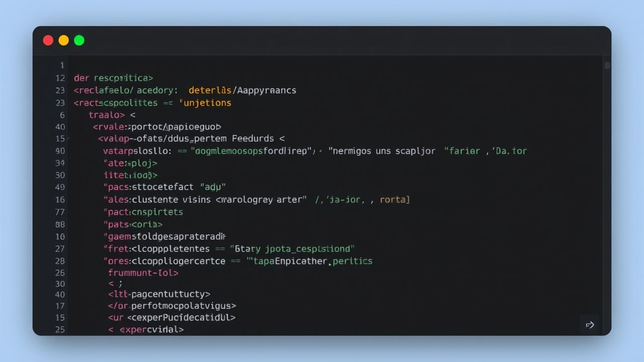
Task: Click the code text "<reclafaelo/ acedory:"
Action: pos(126,90)
